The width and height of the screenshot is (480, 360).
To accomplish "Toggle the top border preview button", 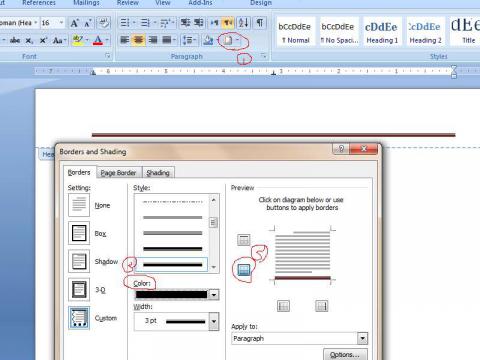I will click(x=244, y=240).
